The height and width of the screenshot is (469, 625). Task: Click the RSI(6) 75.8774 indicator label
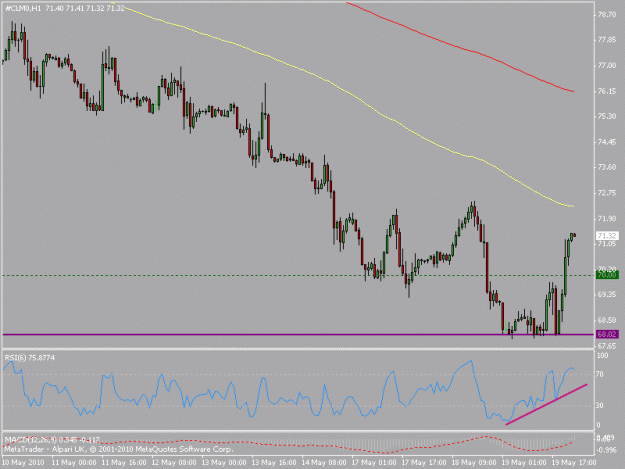tap(30, 358)
